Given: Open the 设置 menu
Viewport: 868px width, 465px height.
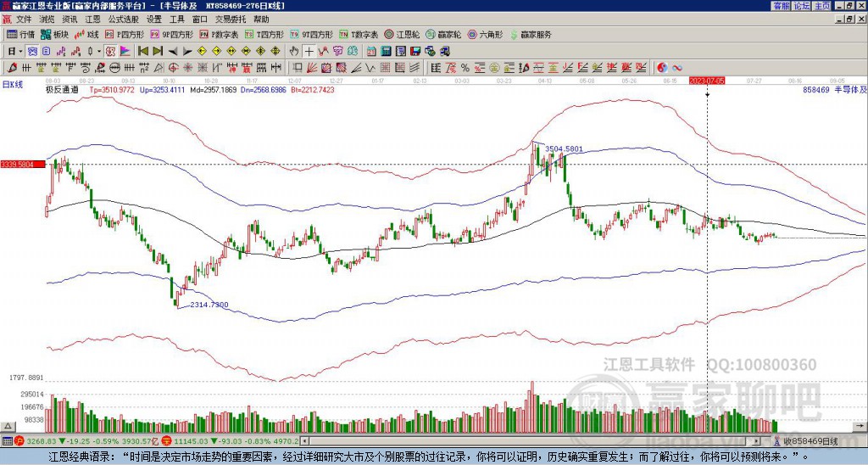Looking at the screenshot, I should point(154,20).
